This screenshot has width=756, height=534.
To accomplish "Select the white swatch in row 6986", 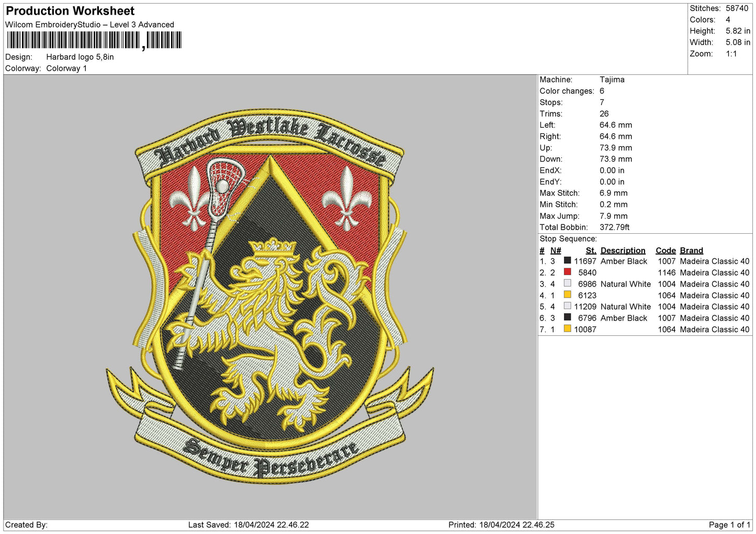I will point(567,283).
